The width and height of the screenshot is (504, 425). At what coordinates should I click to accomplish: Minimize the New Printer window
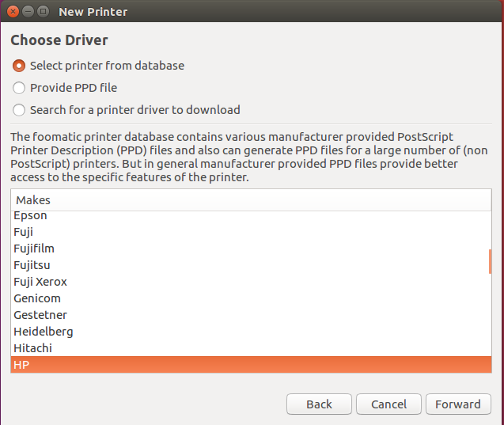[x=28, y=12]
